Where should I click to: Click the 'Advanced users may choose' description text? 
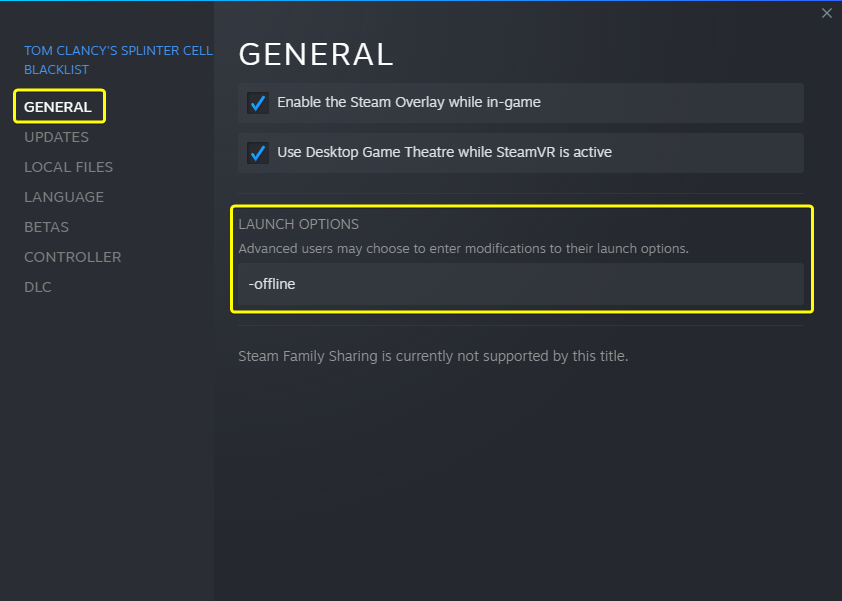[x=463, y=249]
